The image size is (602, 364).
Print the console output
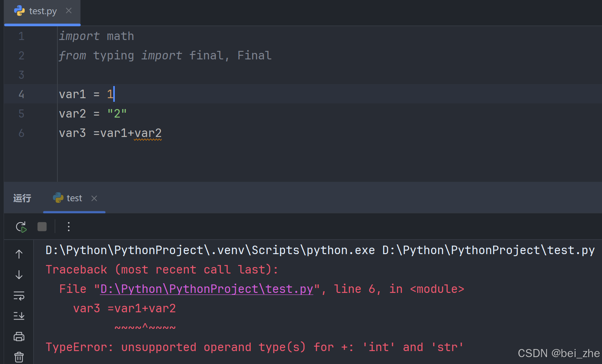19,336
